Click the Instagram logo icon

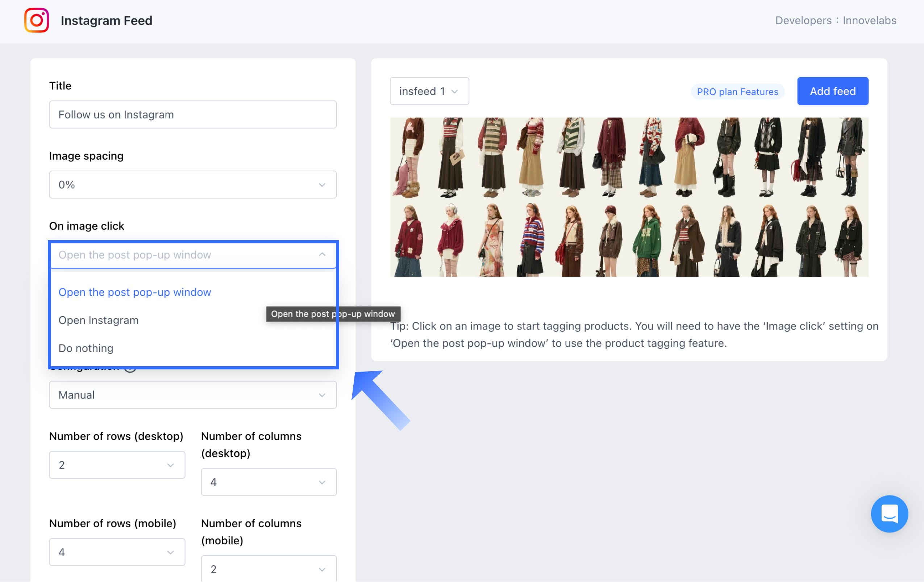(x=37, y=20)
